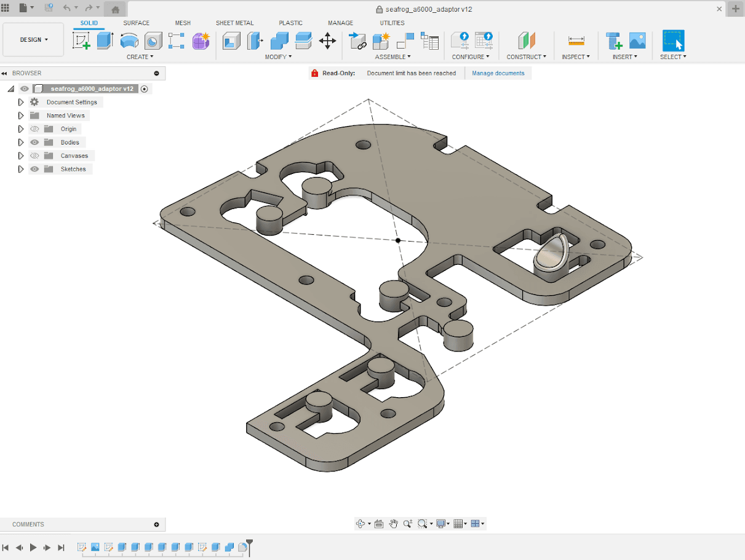This screenshot has height=560, width=745.
Task: Select the Offset Plane construct tool
Action: [526, 41]
